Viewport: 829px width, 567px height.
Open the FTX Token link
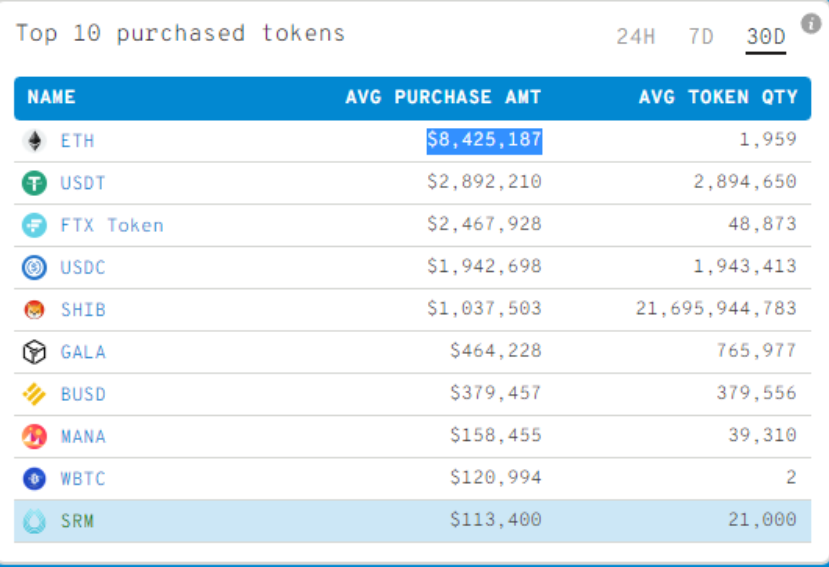[112, 226]
